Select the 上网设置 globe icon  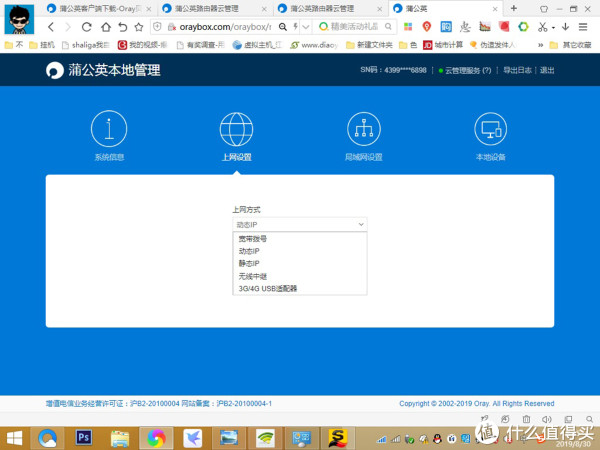point(236,129)
